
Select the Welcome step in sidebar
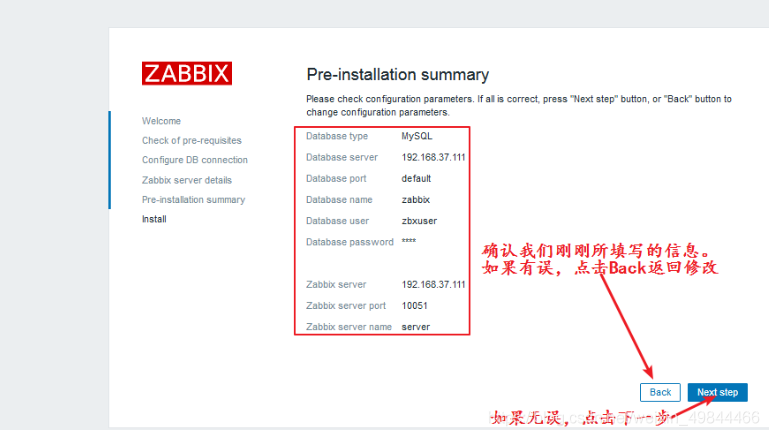click(x=161, y=121)
